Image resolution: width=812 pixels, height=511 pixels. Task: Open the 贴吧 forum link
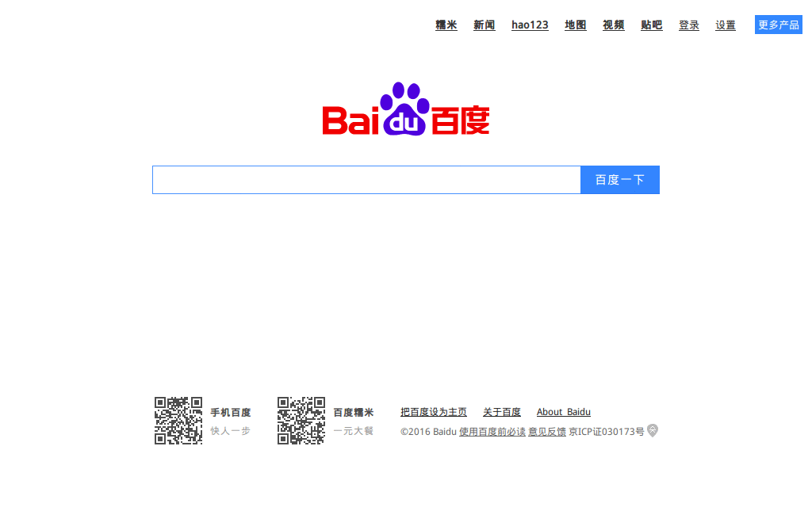pyautogui.click(x=652, y=25)
